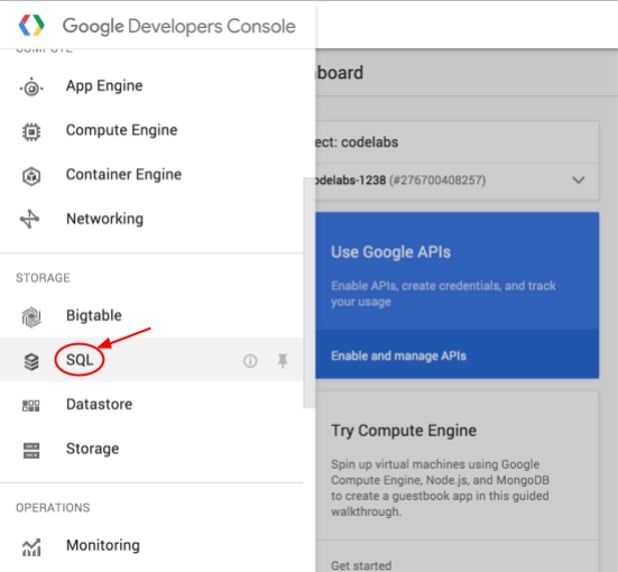Pin SQL to the navigation menu
Screen dimensions: 618x572
283,361
